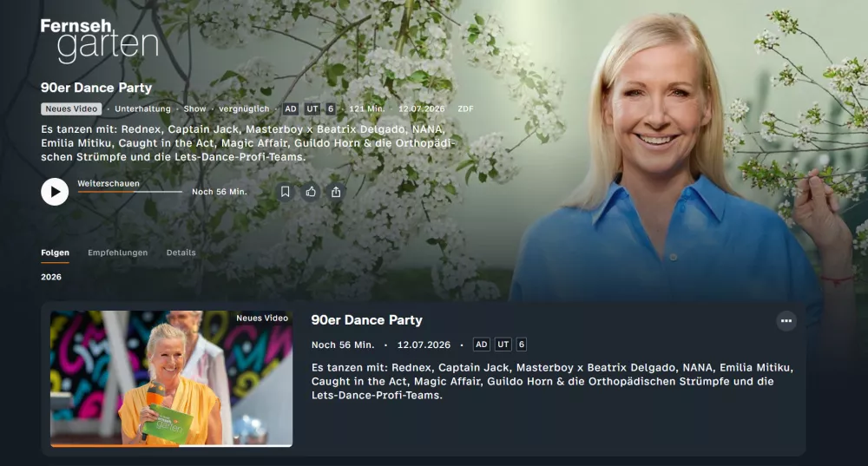Click the Unterhaltung genre tag

143,109
